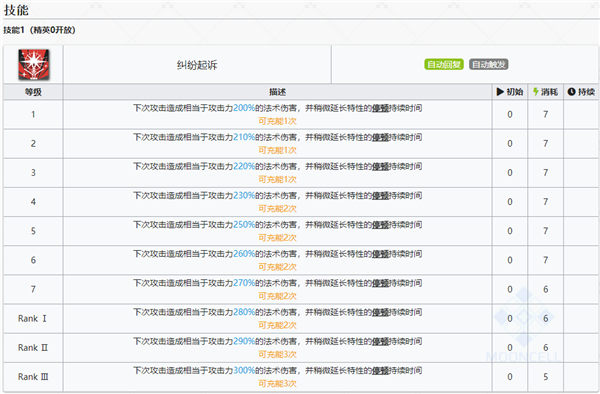
Task: Select the level 1 cell
Action: (x=33, y=114)
